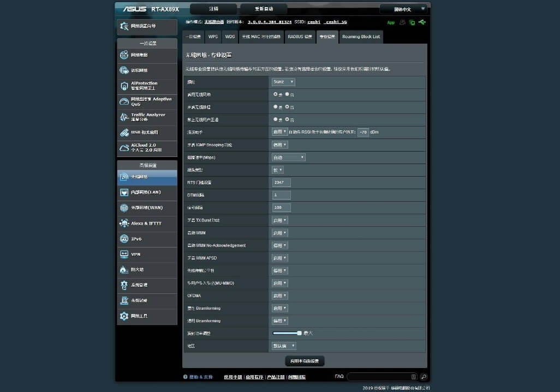Switch to the WPS tab
560x392 pixels.
pyautogui.click(x=213, y=37)
